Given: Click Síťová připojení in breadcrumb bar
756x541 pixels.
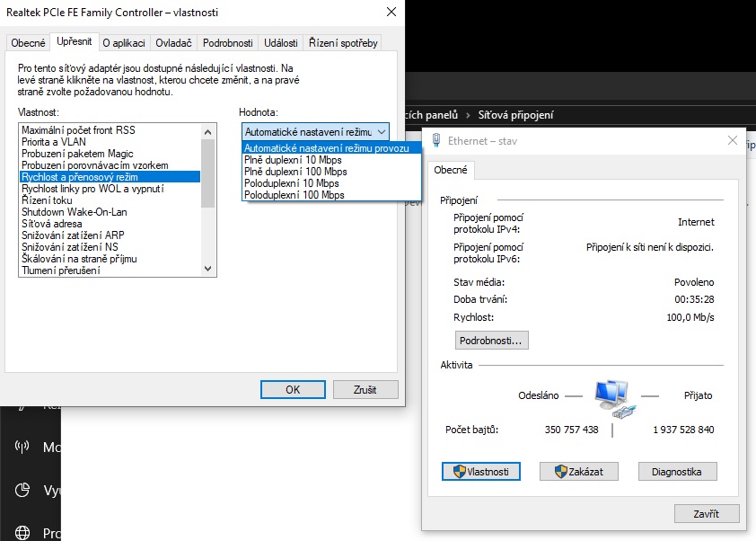Looking at the screenshot, I should click(515, 115).
